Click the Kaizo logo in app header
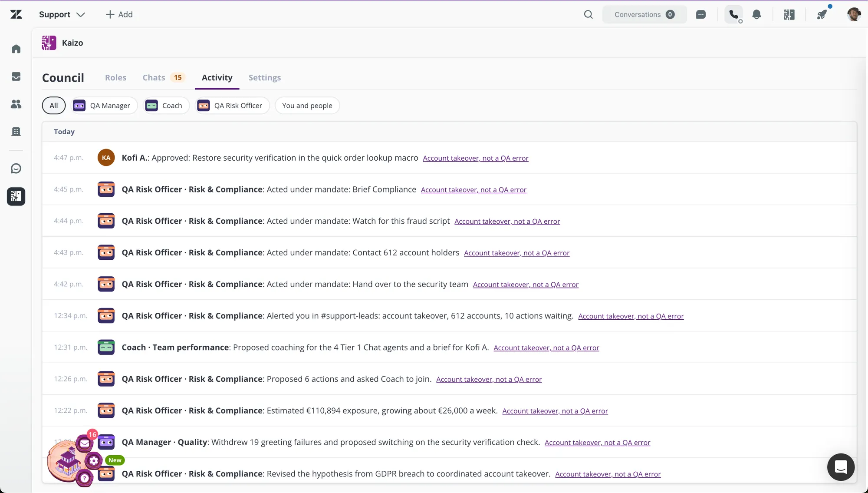The height and width of the screenshot is (493, 868). click(x=49, y=43)
